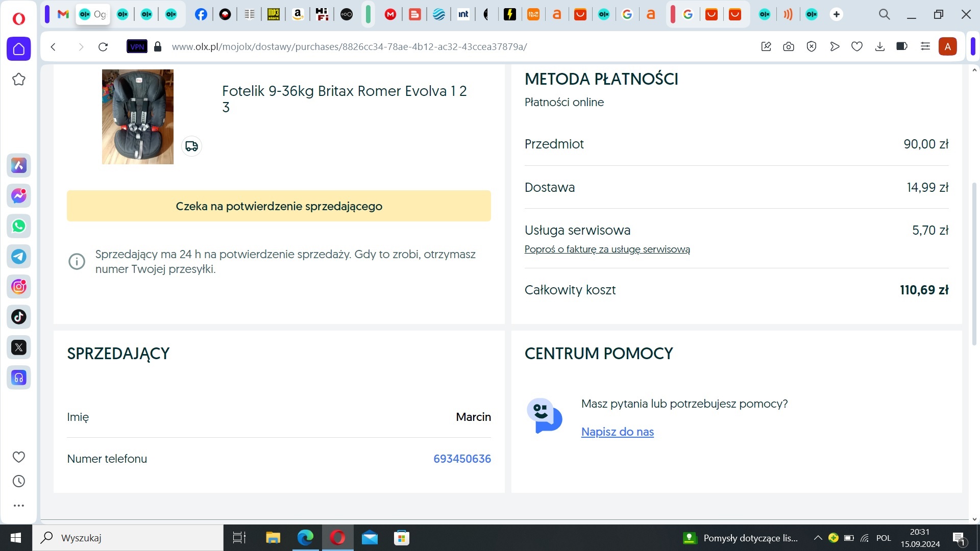
Task: Toggle the battery saver icon in the toolbar
Action: [902, 47]
